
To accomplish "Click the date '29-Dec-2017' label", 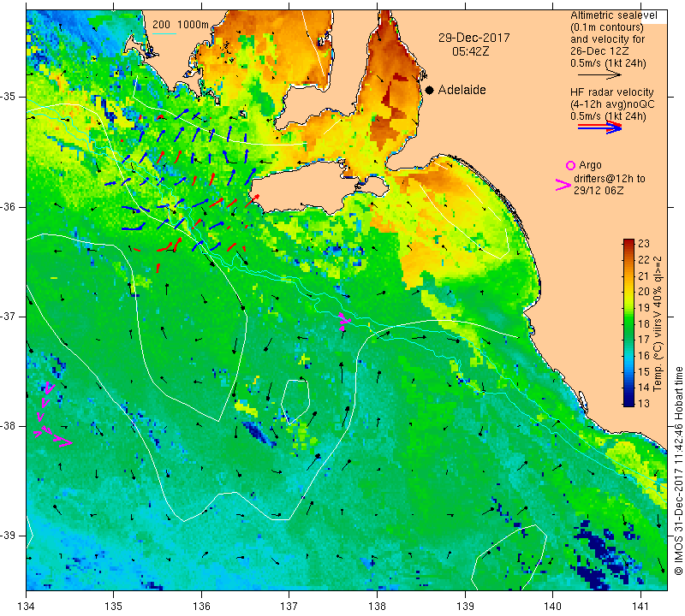I will click(474, 38).
